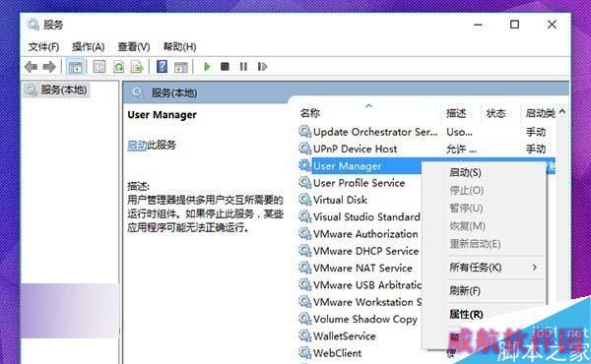591x364 pixels.
Task: Click the 服务(本地) header in details pane
Action: [x=174, y=92]
